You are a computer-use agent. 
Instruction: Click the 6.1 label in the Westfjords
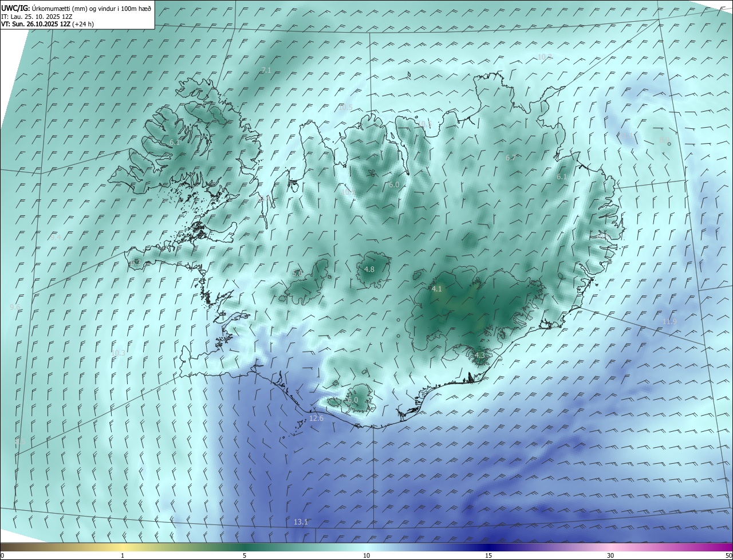[x=175, y=142]
